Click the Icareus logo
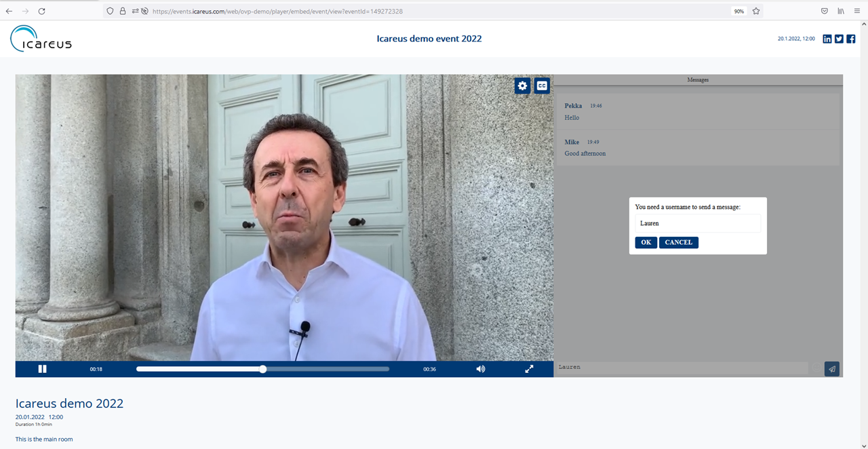 (41, 39)
